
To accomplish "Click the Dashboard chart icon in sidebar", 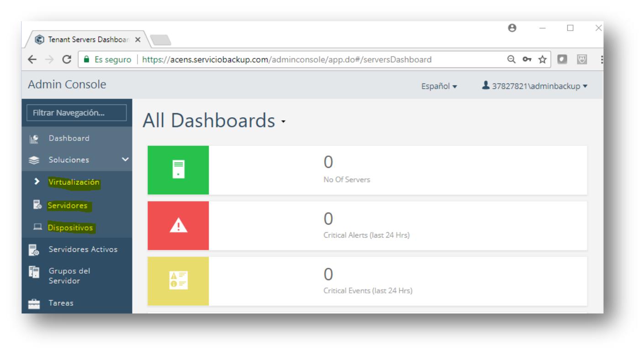I will tap(34, 139).
